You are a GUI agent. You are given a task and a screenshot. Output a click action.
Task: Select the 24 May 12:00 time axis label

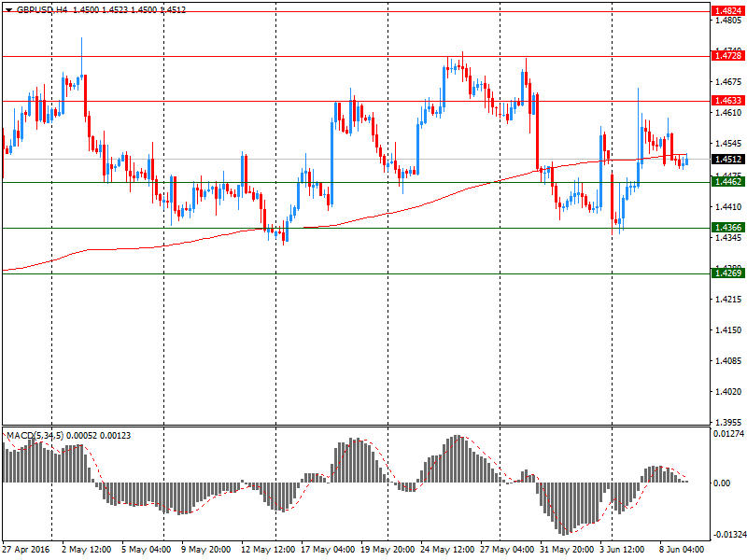(x=445, y=550)
